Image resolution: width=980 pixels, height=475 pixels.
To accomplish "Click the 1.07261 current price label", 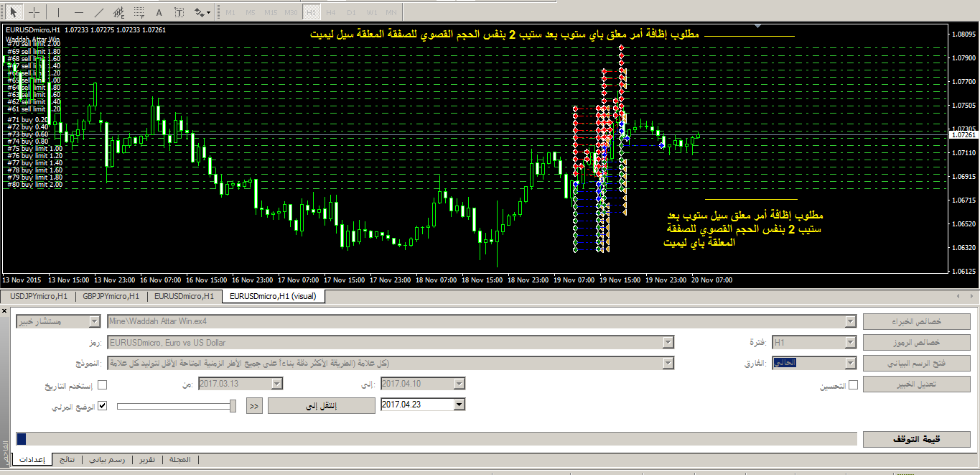I will [963, 134].
